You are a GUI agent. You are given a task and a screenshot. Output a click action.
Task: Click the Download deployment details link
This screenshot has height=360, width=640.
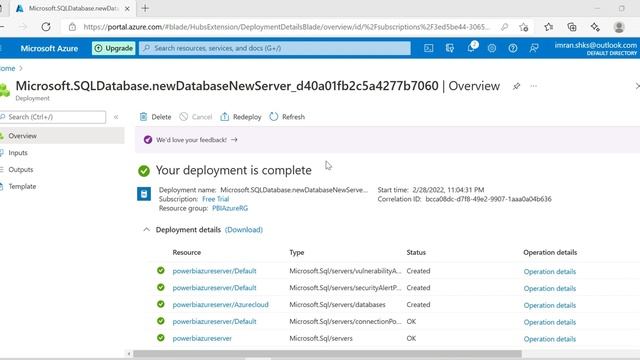tap(244, 230)
